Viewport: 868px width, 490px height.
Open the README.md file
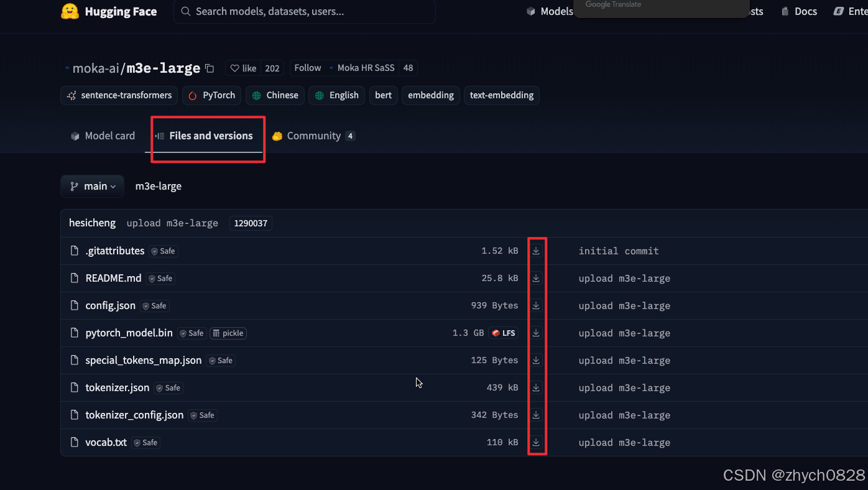pos(114,278)
